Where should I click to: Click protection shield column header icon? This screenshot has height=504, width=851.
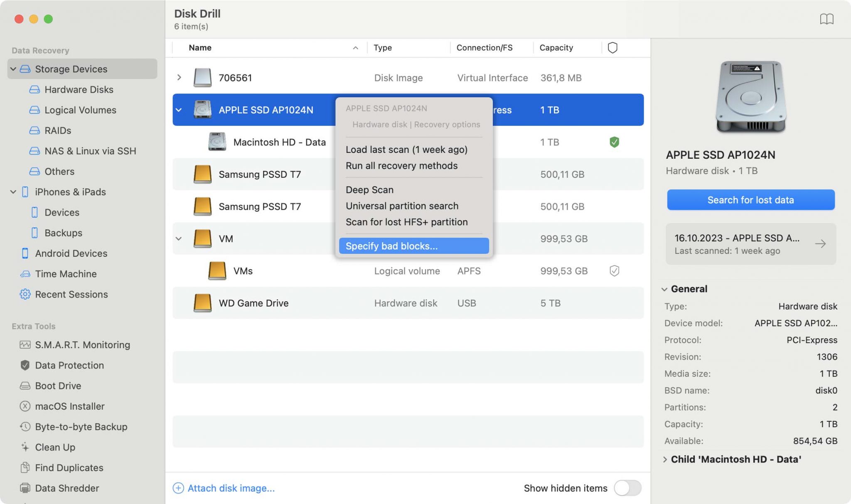[612, 48]
